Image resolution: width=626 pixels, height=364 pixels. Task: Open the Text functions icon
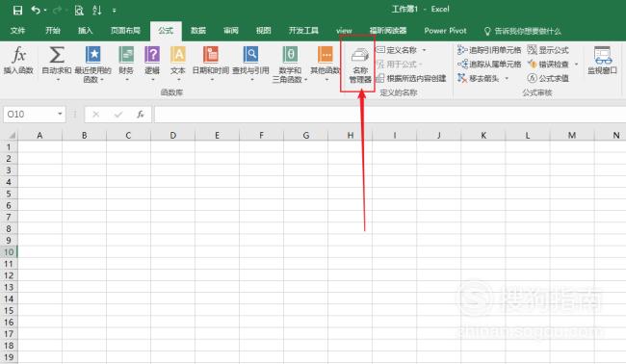pos(178,54)
